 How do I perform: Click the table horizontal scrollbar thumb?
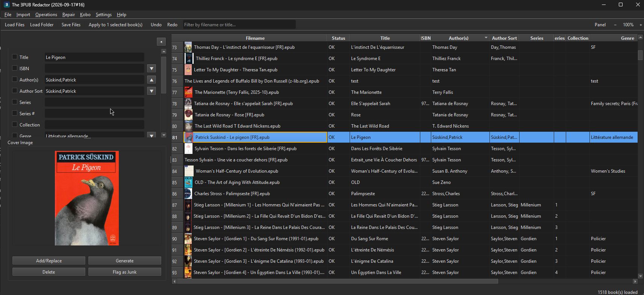click(338, 281)
